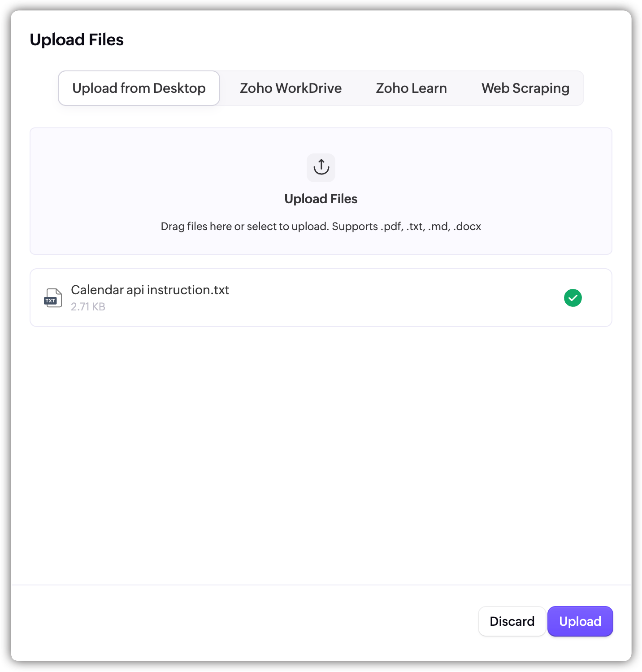Select the Upload from Desktop tab
The height and width of the screenshot is (672, 642).
tap(139, 88)
